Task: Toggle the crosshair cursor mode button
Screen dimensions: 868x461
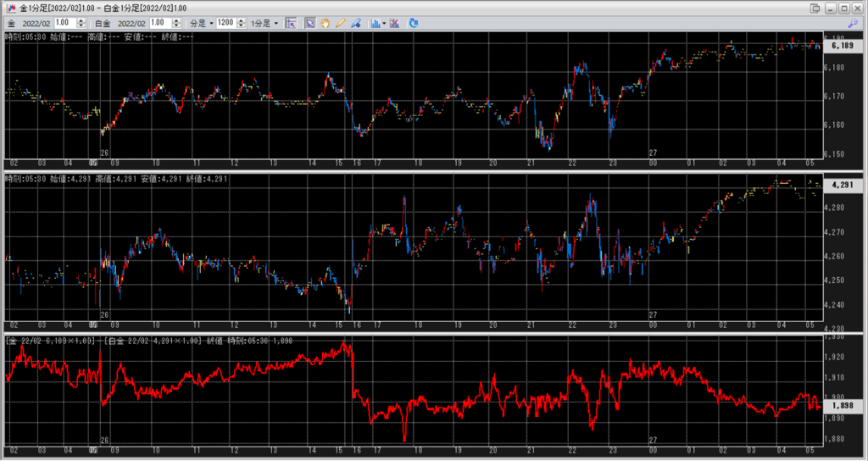Action: (291, 23)
